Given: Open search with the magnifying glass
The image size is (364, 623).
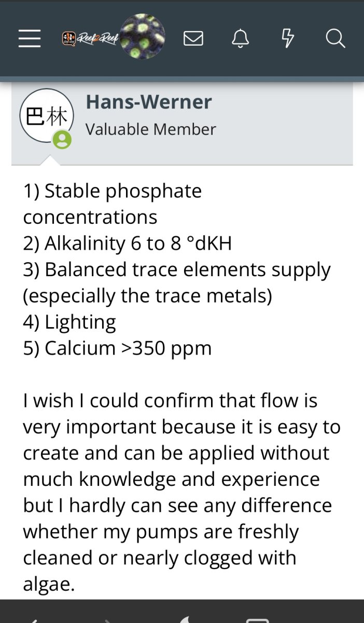Looking at the screenshot, I should point(335,38).
